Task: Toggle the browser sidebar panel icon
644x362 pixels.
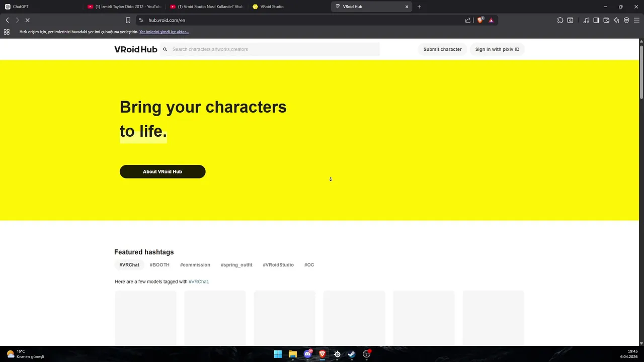Action: [596, 20]
